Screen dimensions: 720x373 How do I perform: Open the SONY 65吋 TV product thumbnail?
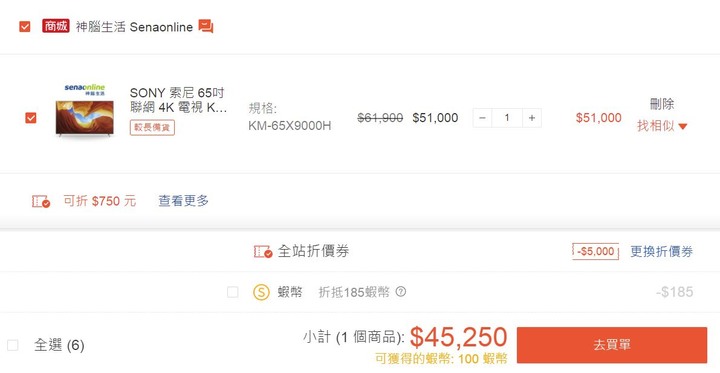point(84,118)
